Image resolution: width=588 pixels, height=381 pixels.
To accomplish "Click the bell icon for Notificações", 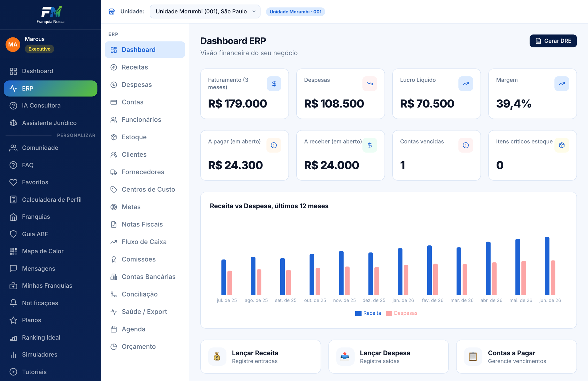I will [13, 303].
